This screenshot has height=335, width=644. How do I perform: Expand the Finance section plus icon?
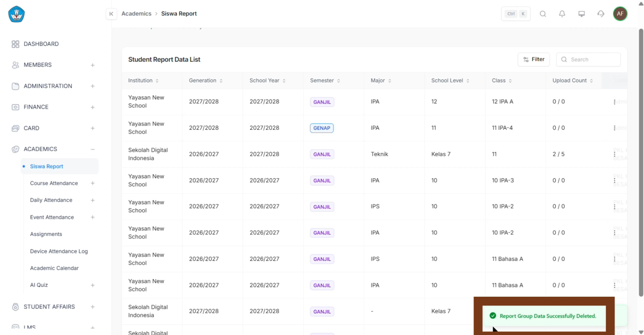point(93,107)
